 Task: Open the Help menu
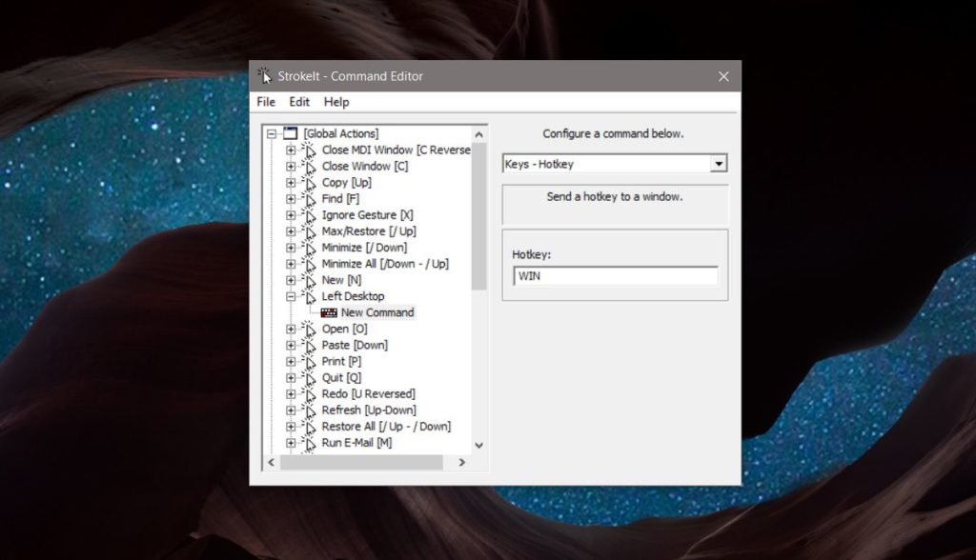tap(335, 102)
